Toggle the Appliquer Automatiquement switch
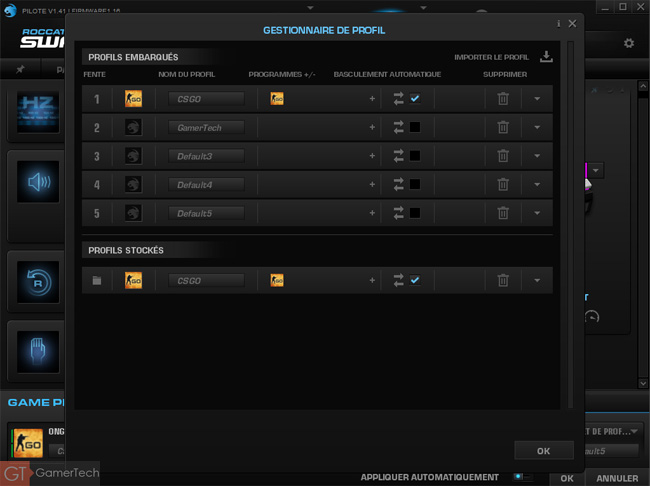650x486 pixels. pyautogui.click(x=521, y=477)
